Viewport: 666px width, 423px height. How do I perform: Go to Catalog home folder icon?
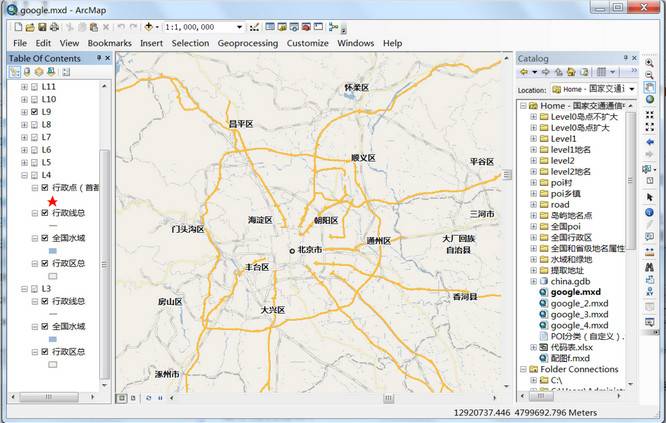pyautogui.click(x=571, y=72)
